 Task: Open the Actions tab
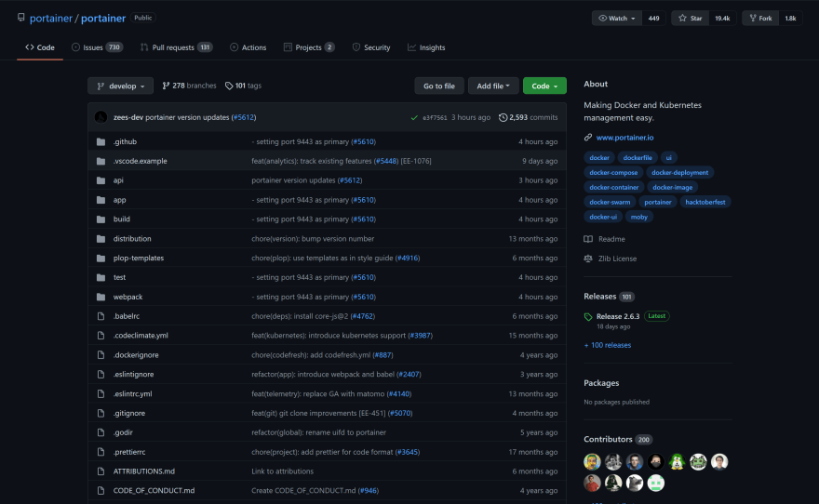pos(248,47)
